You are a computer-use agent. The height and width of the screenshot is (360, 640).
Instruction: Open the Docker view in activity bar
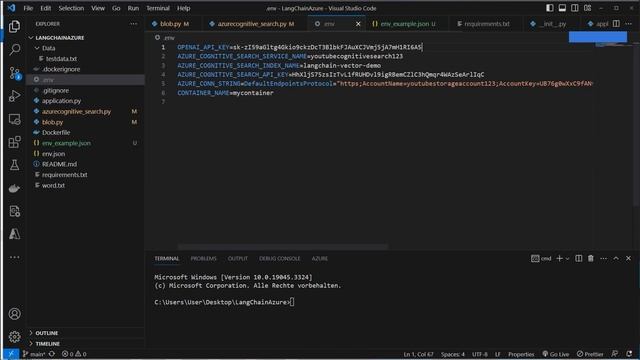click(x=14, y=188)
